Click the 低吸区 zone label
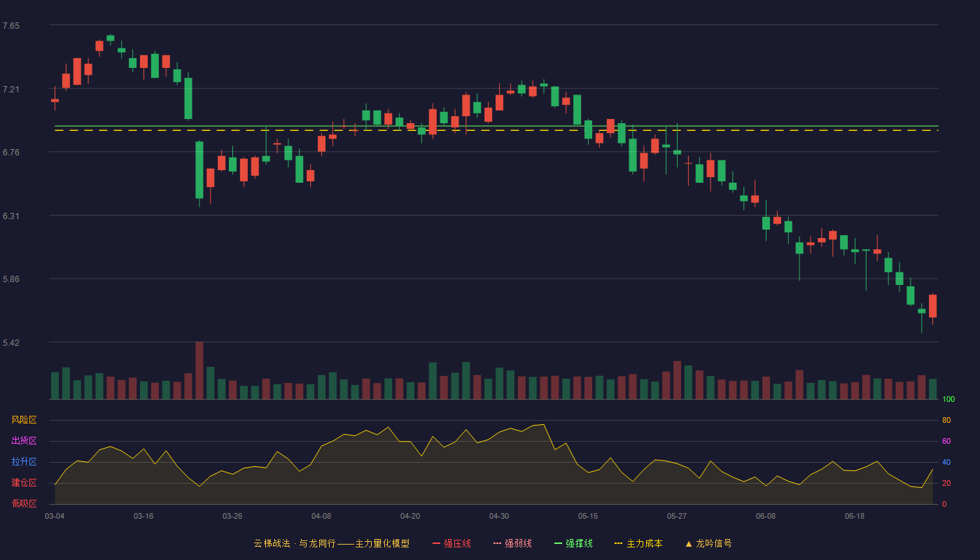Image resolution: width=980 pixels, height=560 pixels. click(x=24, y=503)
